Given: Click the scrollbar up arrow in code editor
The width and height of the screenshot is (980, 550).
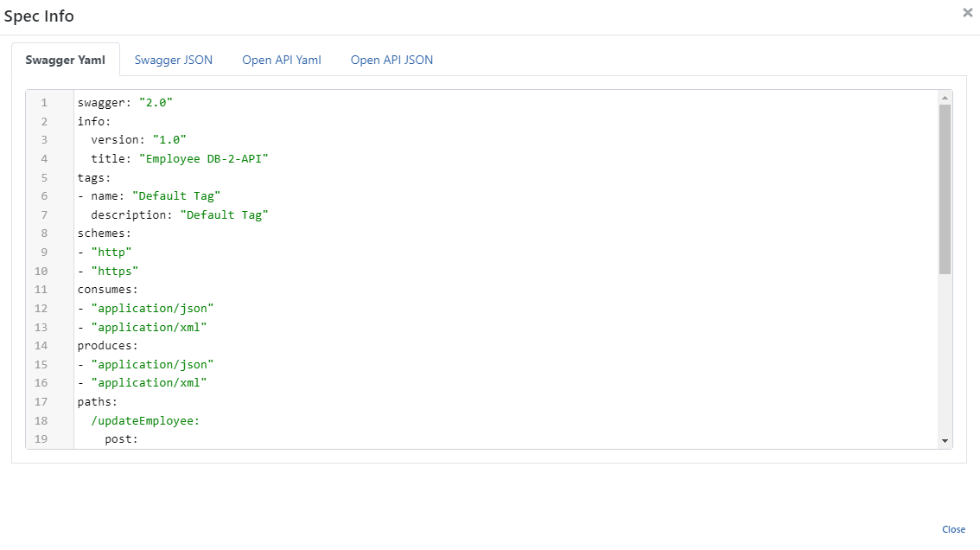Looking at the screenshot, I should point(945,97).
